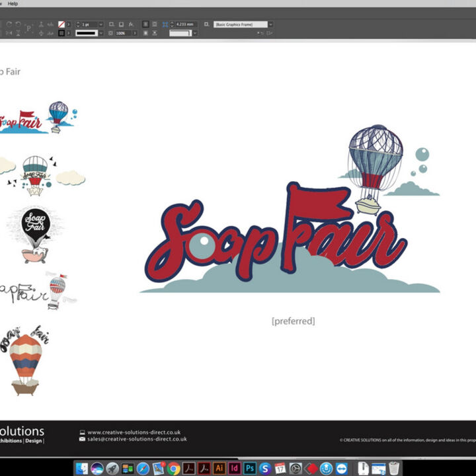Screen dimensions: 476x476
Task: Select orange striped balloon logo thumbnail
Action: click(25, 360)
